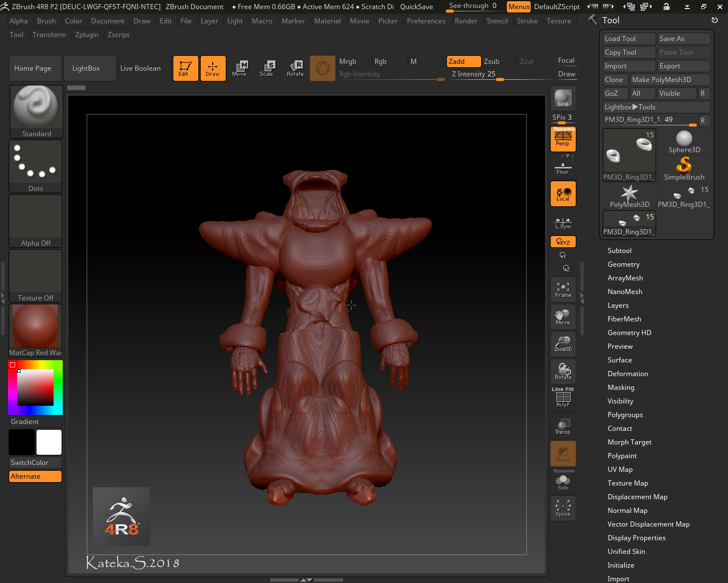Image resolution: width=728 pixels, height=583 pixels.
Task: Click the Make PolyMesh3D button
Action: coord(669,80)
